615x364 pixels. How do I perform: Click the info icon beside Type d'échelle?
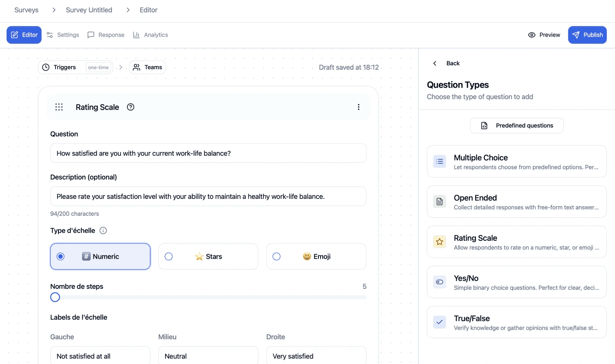pyautogui.click(x=103, y=230)
